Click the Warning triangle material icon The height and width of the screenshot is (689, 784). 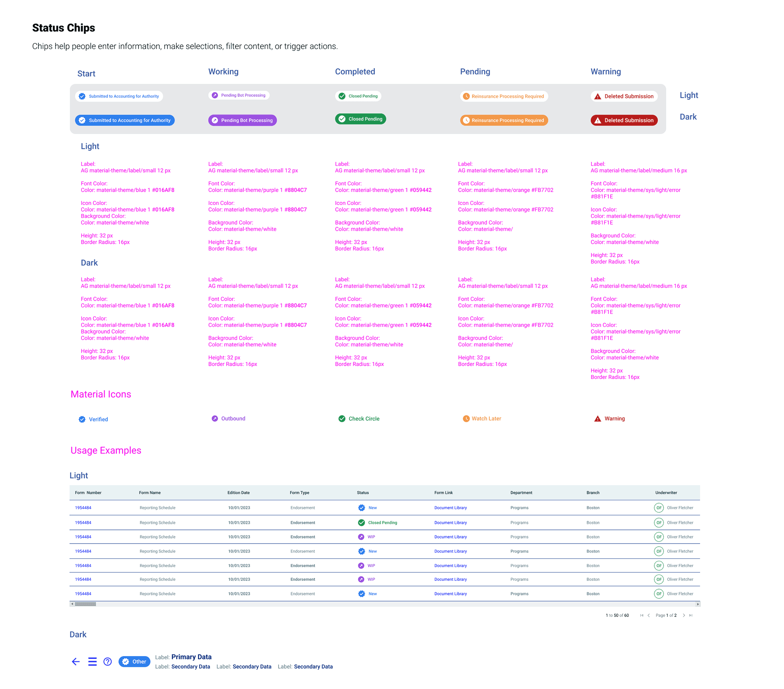597,419
